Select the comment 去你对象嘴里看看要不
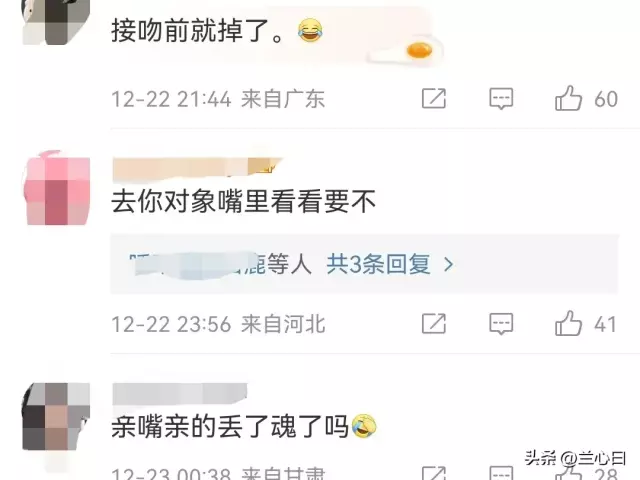This screenshot has width=640, height=480. 243,201
